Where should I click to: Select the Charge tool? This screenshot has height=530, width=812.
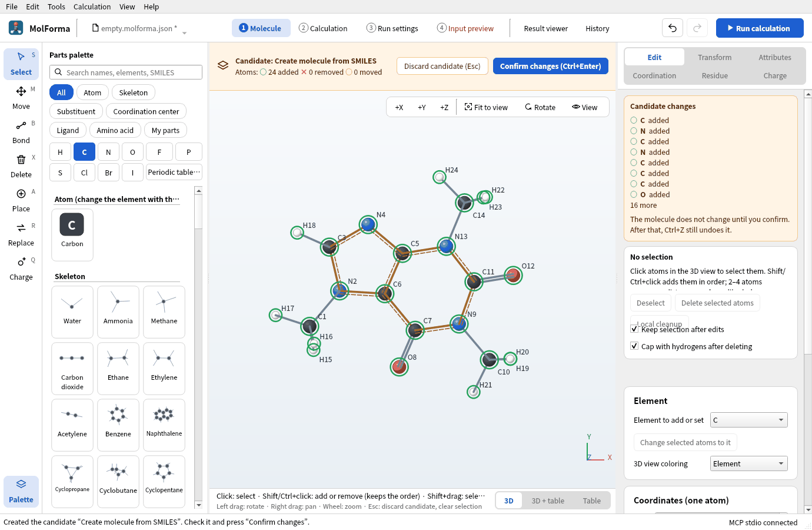click(21, 269)
